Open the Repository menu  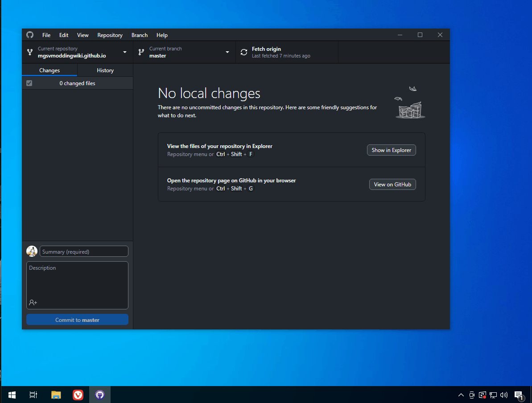(x=110, y=35)
